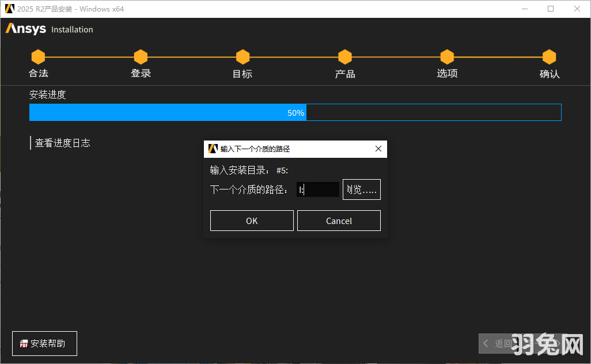Click the Ansys icon in main window title bar

pos(8,9)
